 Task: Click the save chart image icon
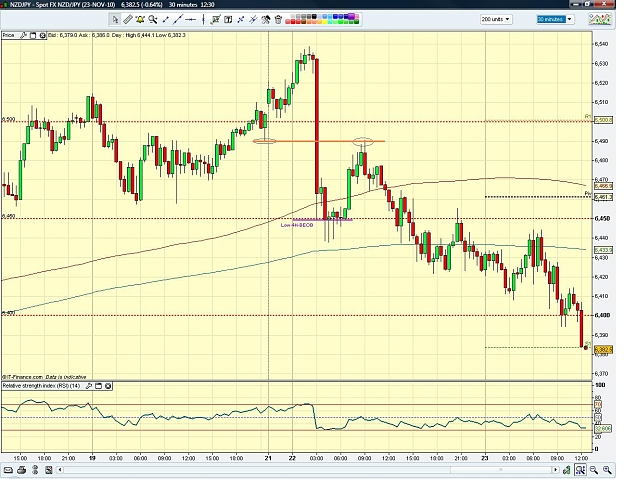[x=49, y=469]
